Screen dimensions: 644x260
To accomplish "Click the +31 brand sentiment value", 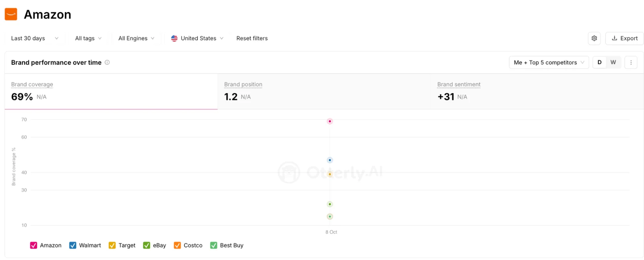I will [446, 97].
